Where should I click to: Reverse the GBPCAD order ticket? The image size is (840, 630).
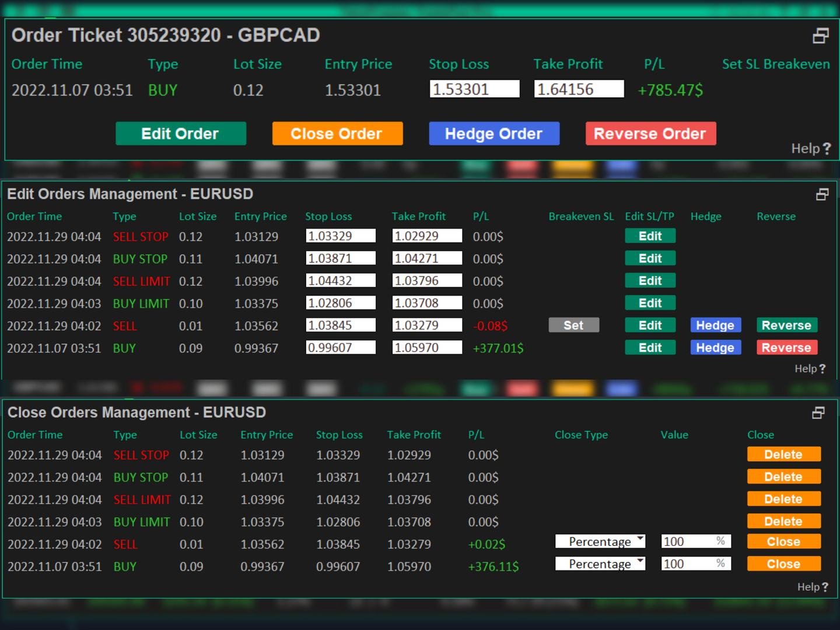(x=650, y=134)
